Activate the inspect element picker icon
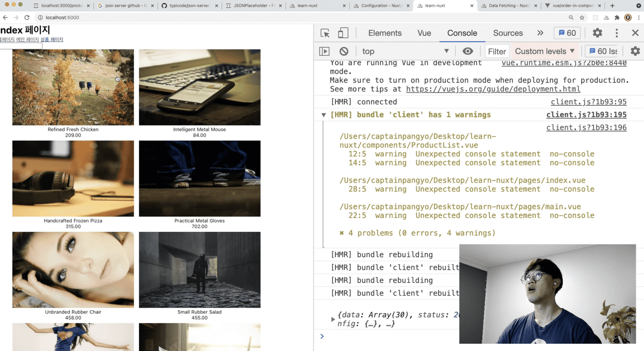 click(325, 33)
